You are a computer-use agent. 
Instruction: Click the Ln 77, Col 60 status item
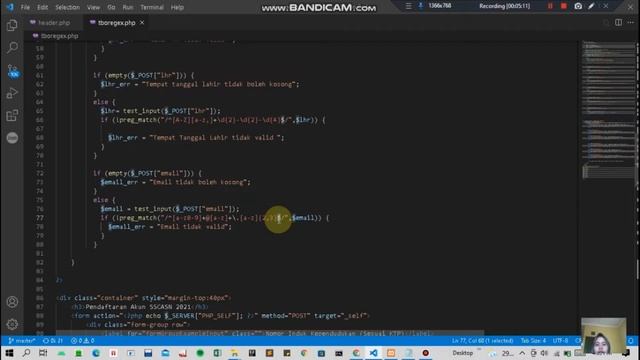[482, 340]
